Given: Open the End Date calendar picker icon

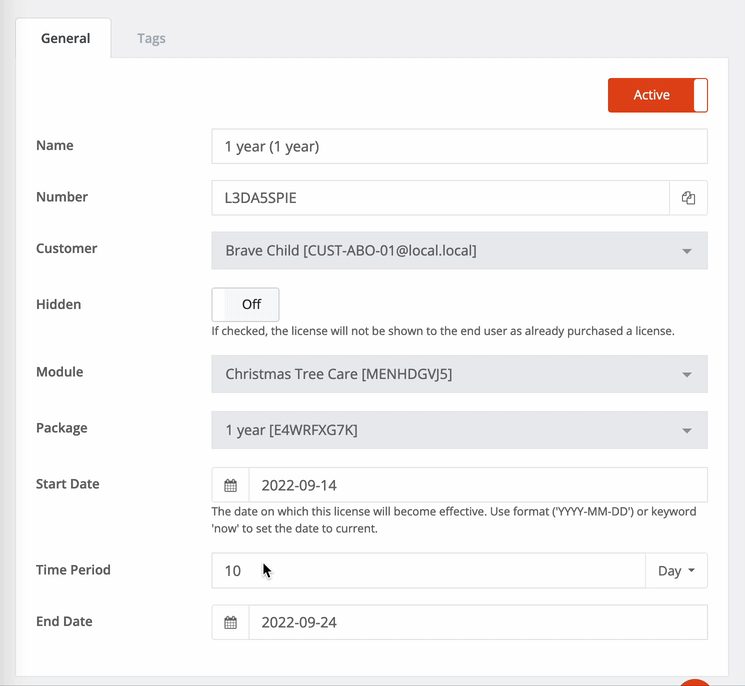Looking at the screenshot, I should click(230, 622).
